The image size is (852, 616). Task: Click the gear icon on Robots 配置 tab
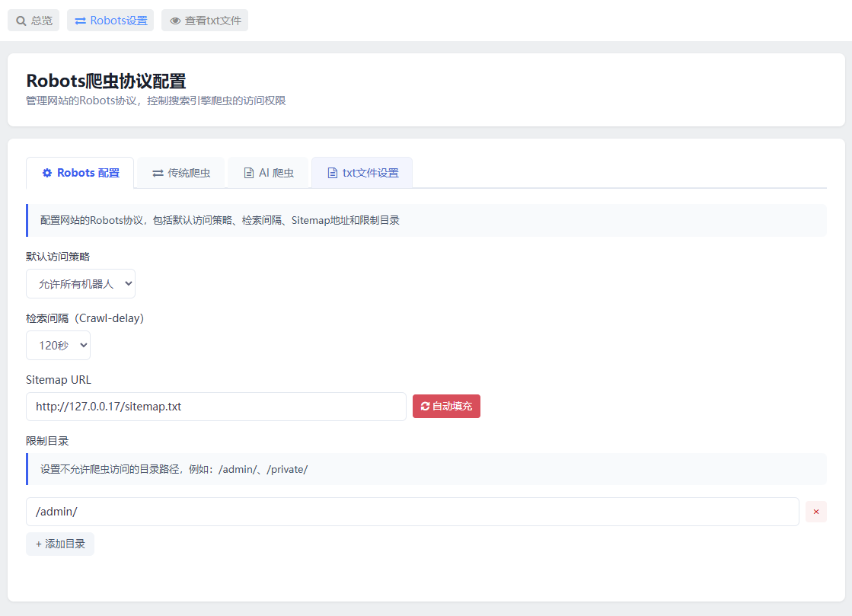[x=47, y=173]
